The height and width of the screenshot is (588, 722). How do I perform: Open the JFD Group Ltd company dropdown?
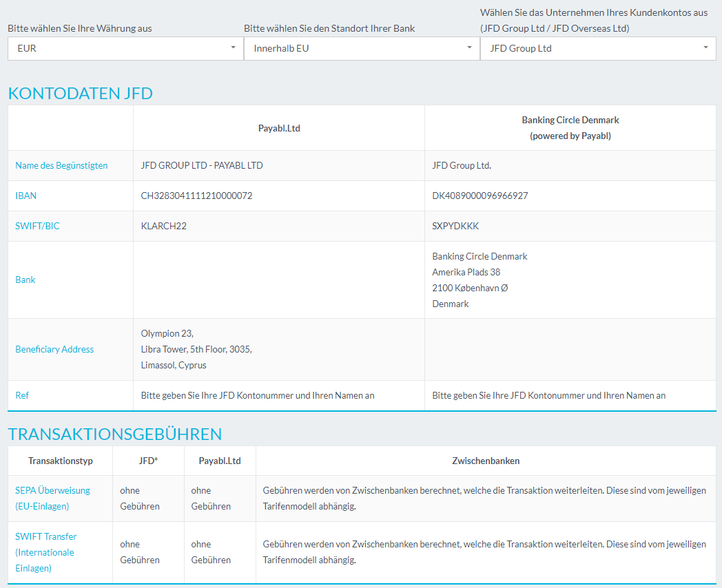[x=598, y=48]
